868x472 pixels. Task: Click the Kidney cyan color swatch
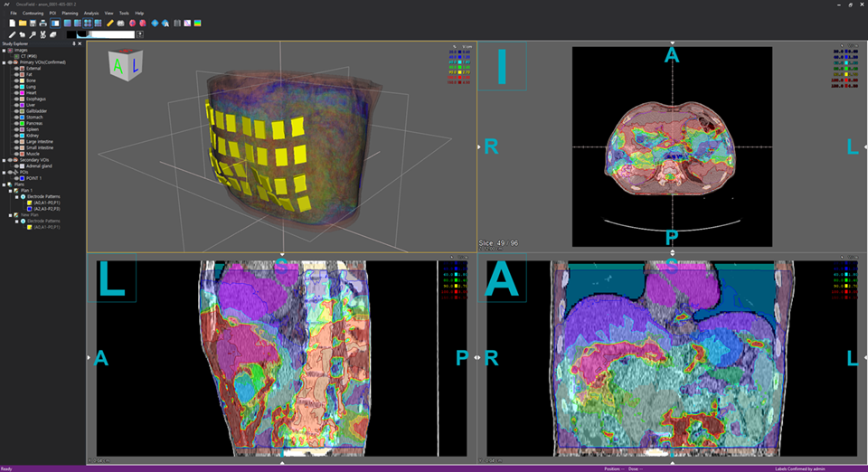(22, 136)
